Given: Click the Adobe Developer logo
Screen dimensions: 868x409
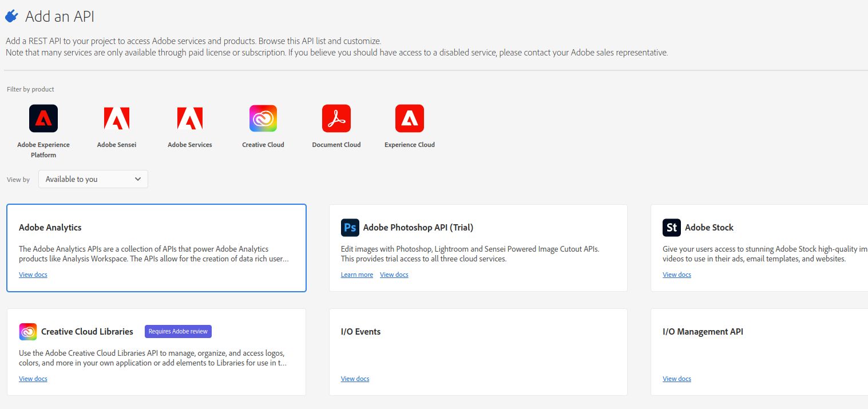Looking at the screenshot, I should 11,15.
